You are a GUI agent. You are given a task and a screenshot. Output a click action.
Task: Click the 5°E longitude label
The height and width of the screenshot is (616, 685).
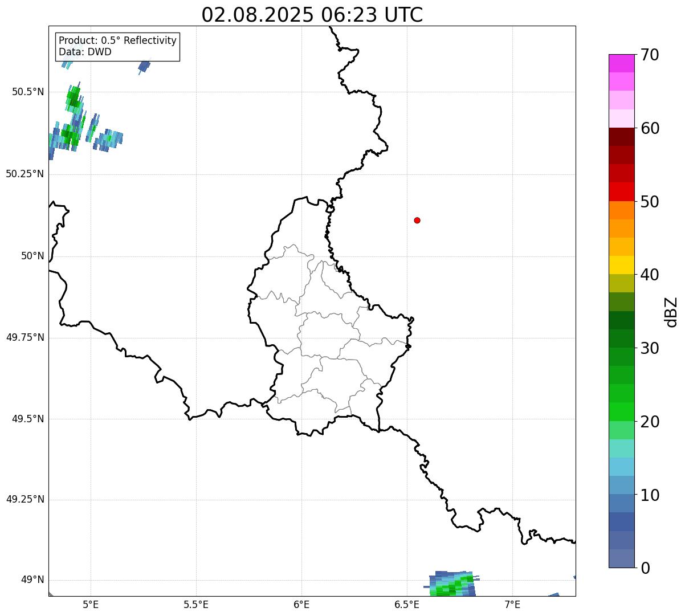coord(91,605)
